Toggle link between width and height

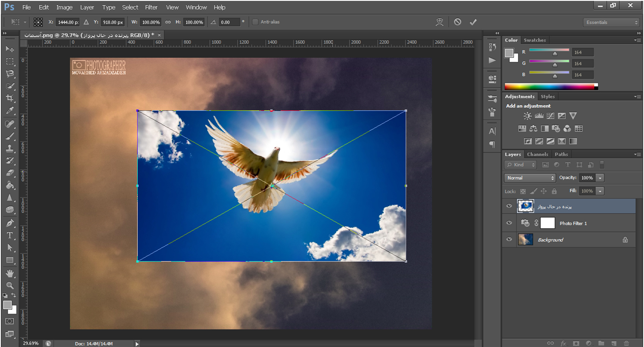coord(168,22)
